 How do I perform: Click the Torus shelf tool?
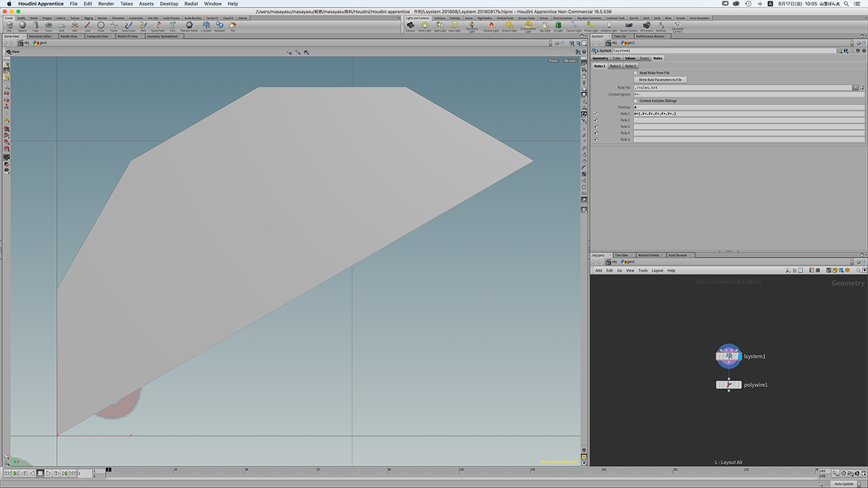[48, 26]
